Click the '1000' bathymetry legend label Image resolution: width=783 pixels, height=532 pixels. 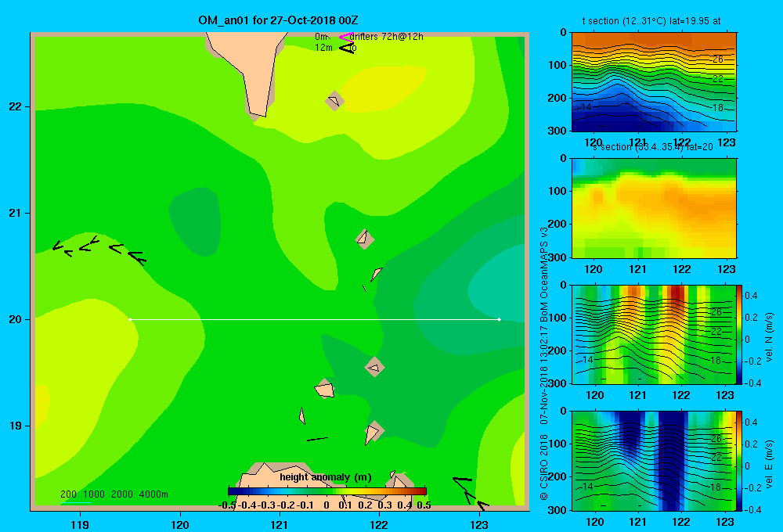pyautogui.click(x=94, y=494)
